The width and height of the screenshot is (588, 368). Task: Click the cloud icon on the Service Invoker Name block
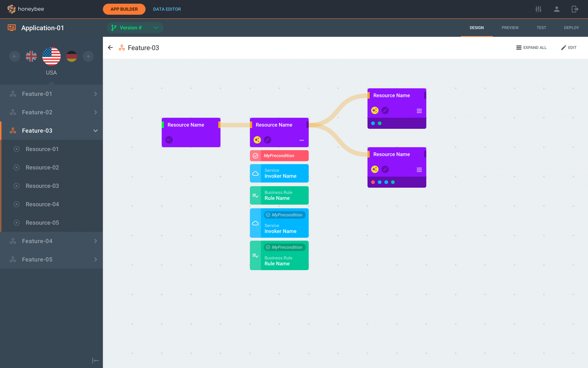[255, 173]
